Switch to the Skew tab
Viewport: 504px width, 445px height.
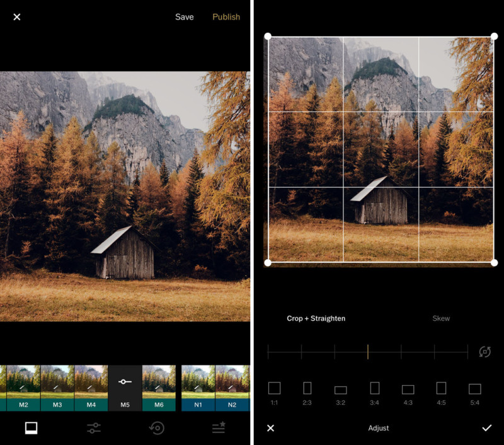[441, 318]
